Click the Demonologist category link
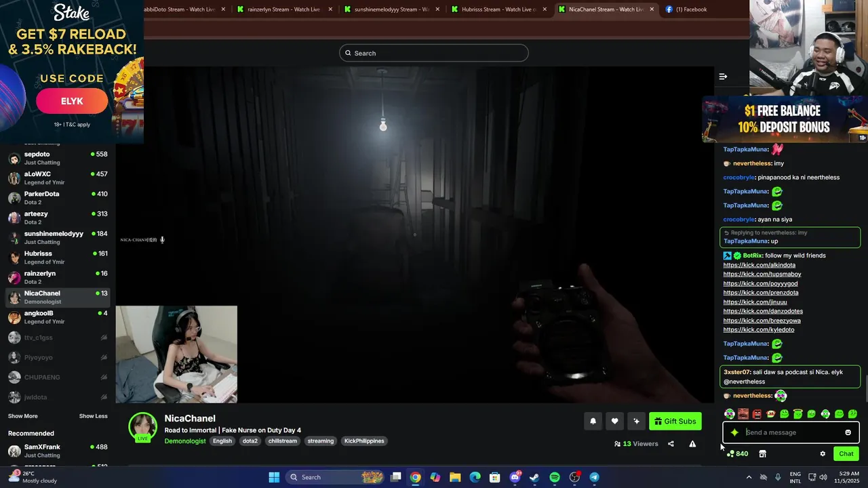The width and height of the screenshot is (868, 488). 184,441
